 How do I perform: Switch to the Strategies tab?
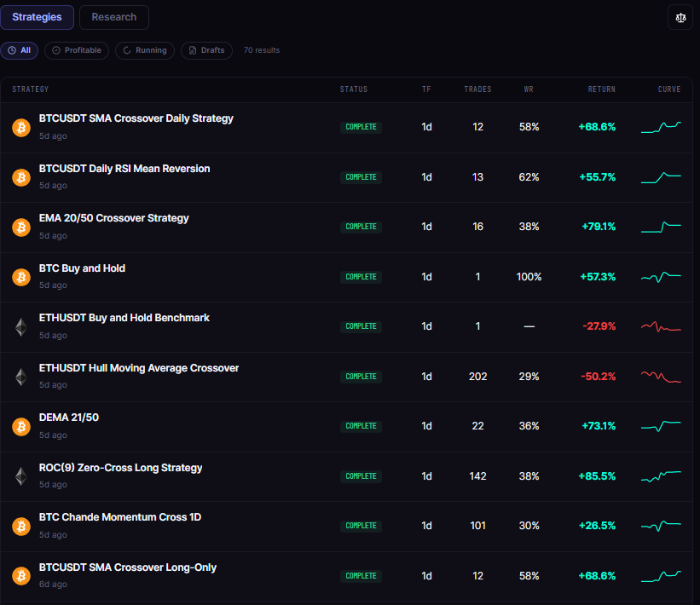pyautogui.click(x=37, y=17)
